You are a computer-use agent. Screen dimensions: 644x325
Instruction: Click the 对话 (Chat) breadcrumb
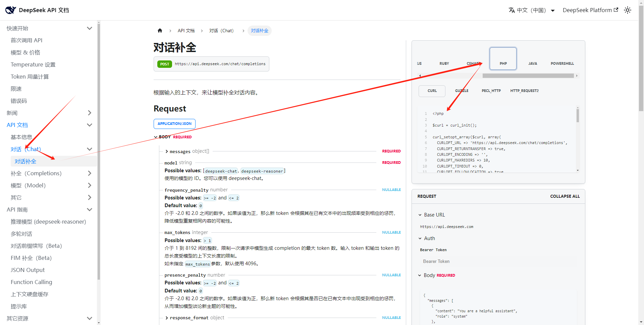click(x=221, y=31)
